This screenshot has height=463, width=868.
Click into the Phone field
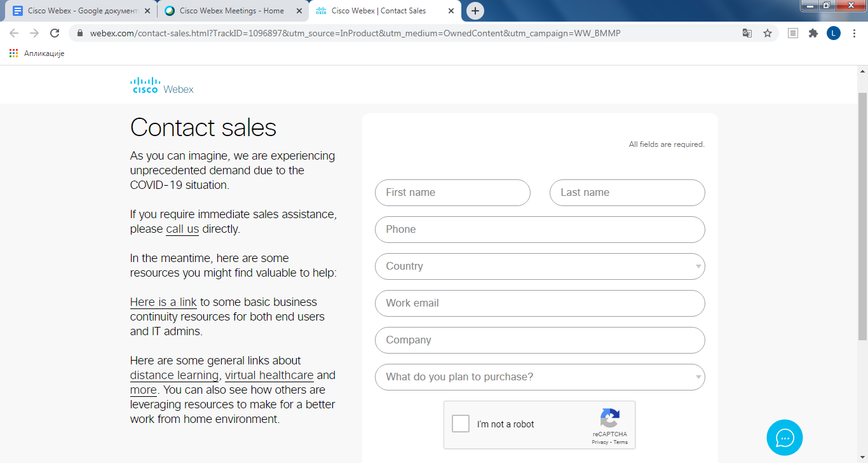(540, 230)
